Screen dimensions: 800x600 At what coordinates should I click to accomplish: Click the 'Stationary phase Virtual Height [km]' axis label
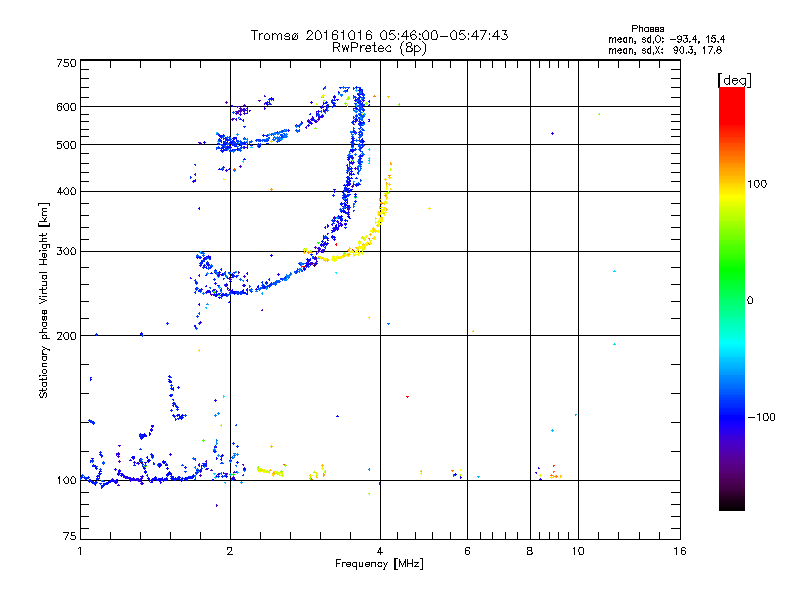click(44, 301)
